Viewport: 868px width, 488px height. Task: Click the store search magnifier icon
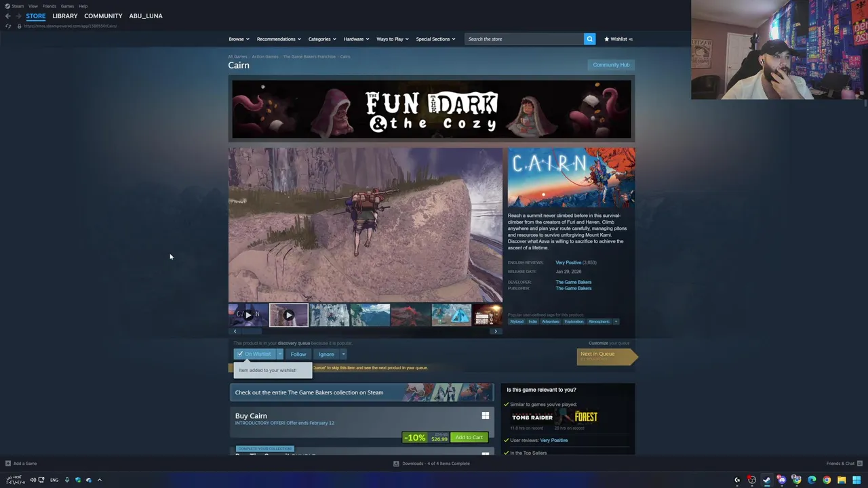589,39
